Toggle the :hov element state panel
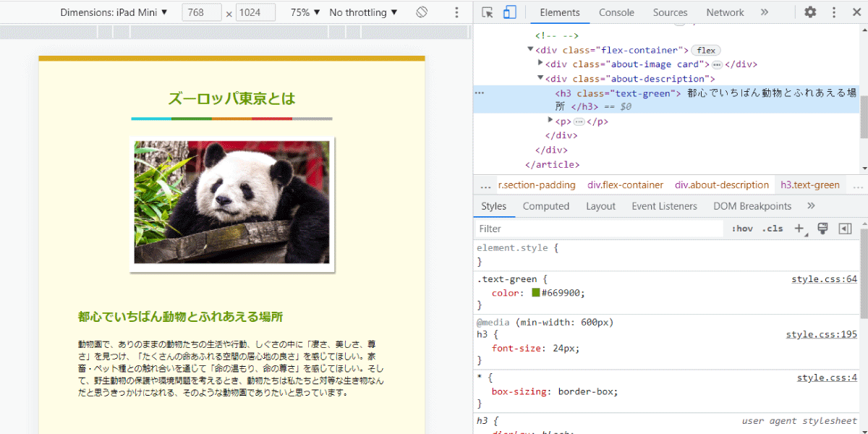Viewport: 868px width, 434px height. coord(742,229)
